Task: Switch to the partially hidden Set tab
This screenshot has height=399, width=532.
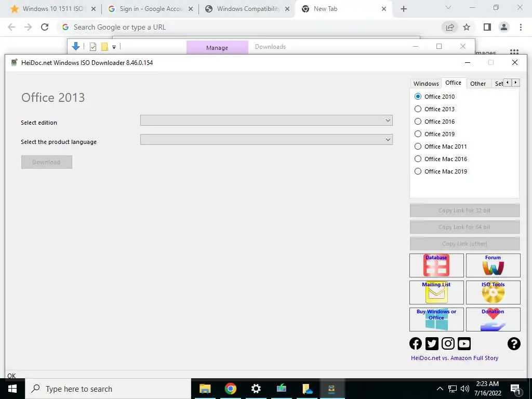Action: [498, 84]
